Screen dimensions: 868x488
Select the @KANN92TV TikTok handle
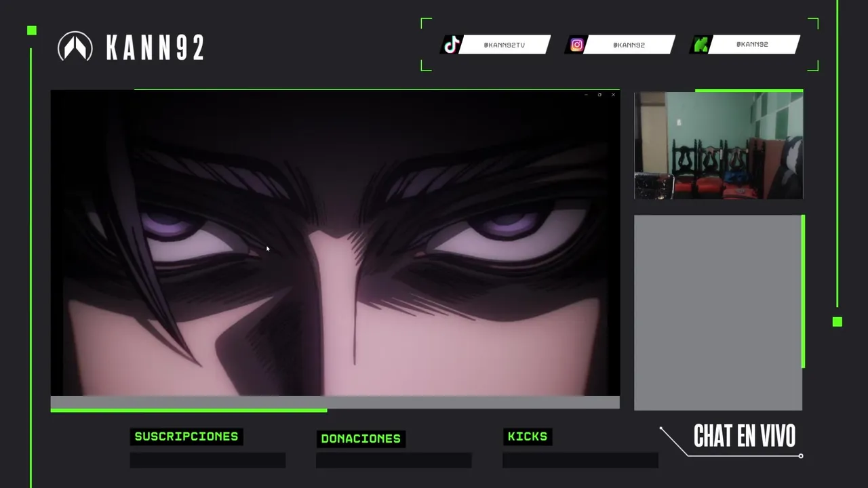504,45
